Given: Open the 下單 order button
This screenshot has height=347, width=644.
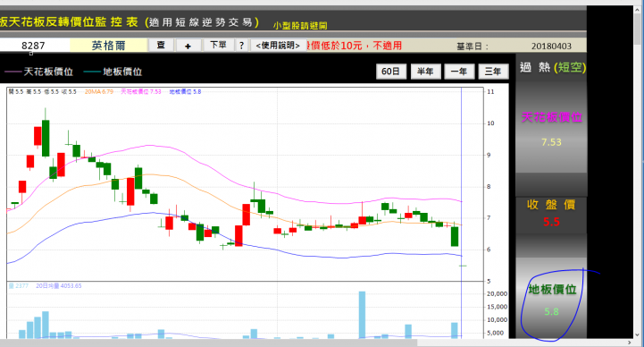Looking at the screenshot, I should coord(219,45).
